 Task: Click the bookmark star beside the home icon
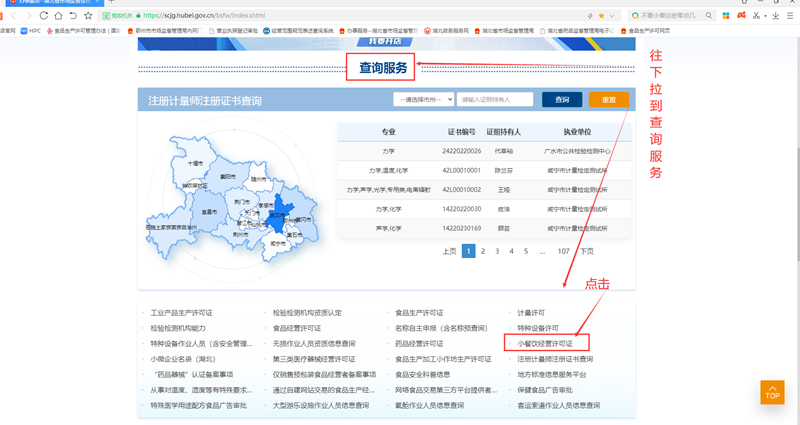[x=88, y=16]
